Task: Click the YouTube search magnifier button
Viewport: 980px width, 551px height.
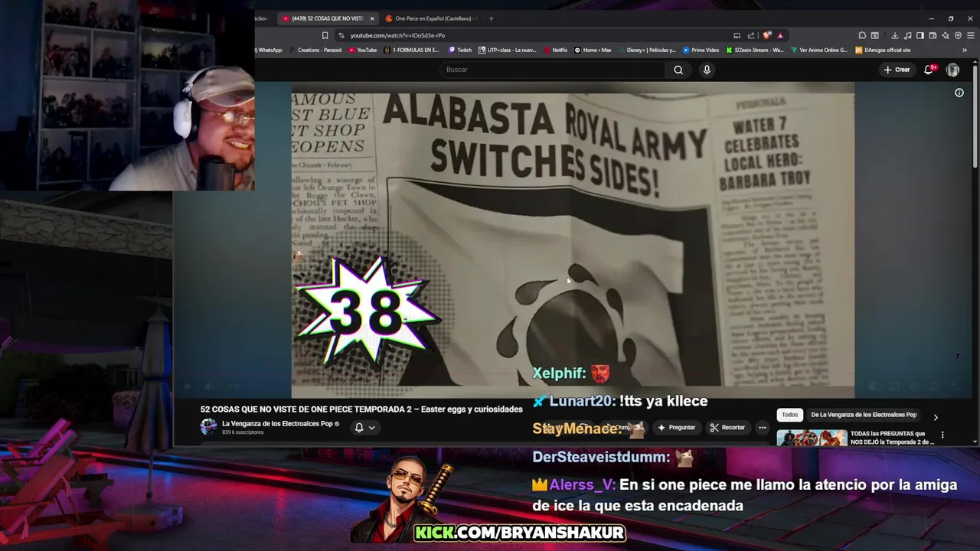Action: (678, 70)
